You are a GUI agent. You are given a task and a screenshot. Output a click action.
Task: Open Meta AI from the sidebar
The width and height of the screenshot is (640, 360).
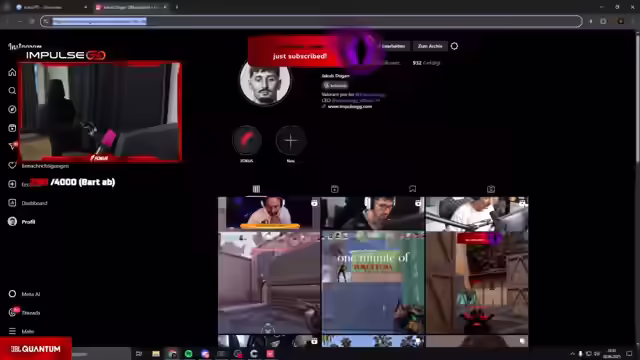[24, 294]
